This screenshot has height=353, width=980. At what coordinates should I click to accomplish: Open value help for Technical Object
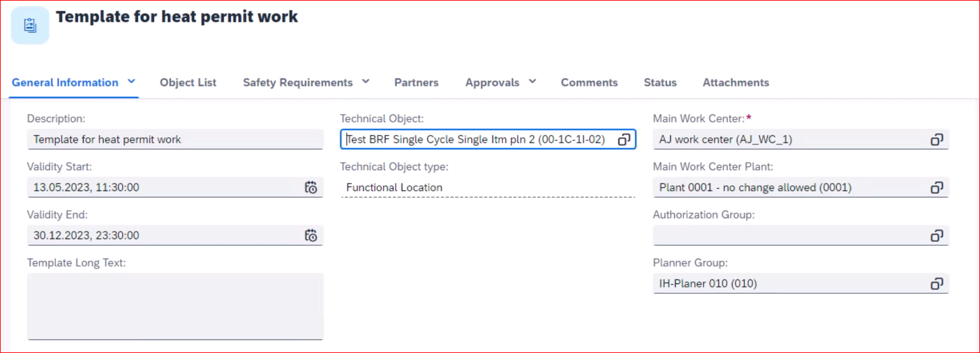[x=623, y=140]
